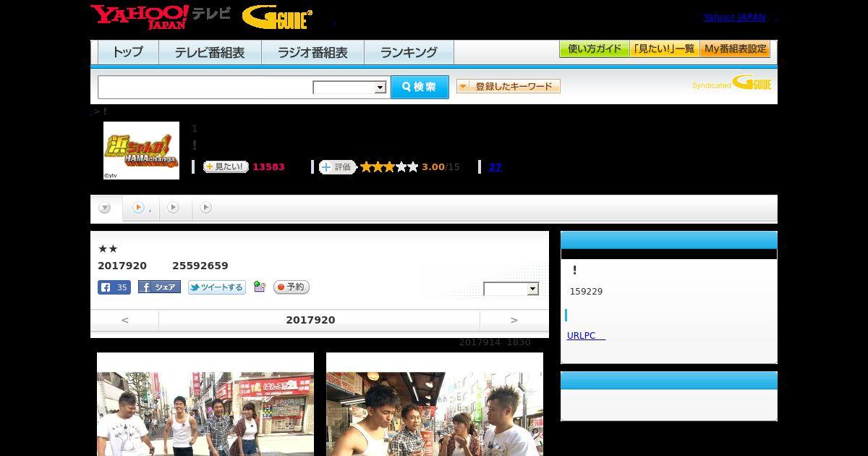
Task: Open the right shop scene photo
Action: (435, 404)
